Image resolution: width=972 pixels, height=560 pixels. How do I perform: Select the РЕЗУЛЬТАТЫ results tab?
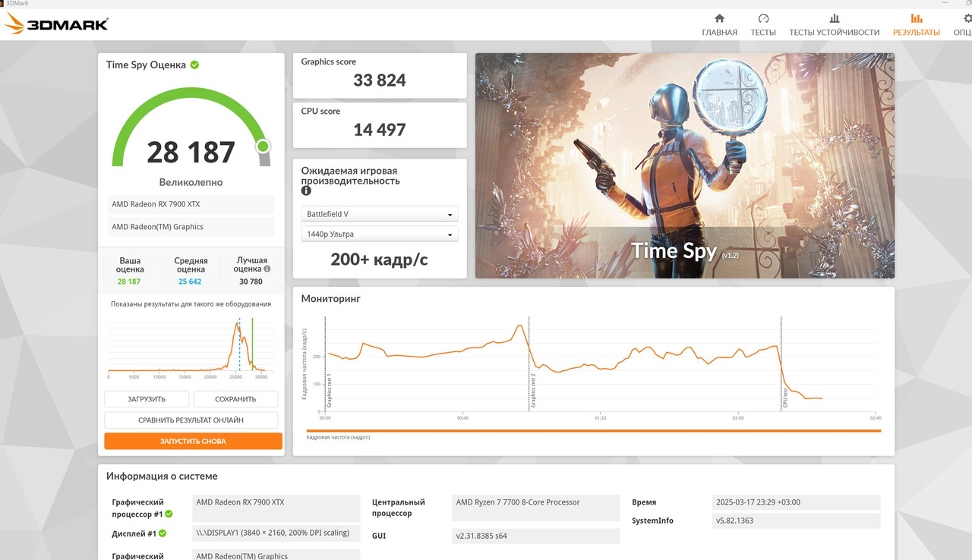tap(916, 24)
